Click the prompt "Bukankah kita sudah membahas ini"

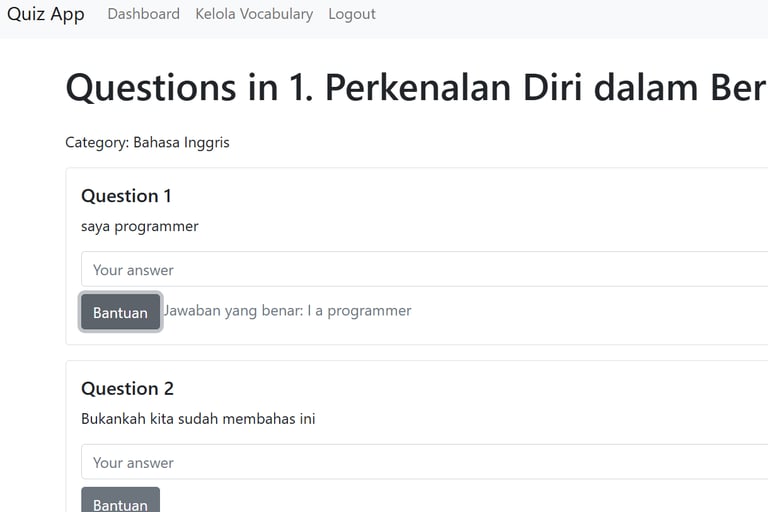point(198,419)
